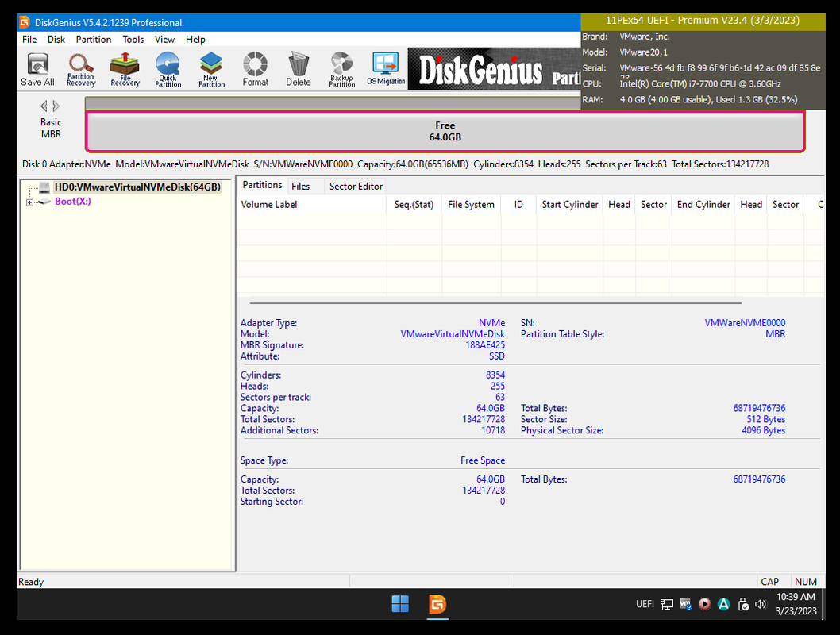Click the SN value VMWareNVME0000
The width and height of the screenshot is (840, 635).
[745, 323]
